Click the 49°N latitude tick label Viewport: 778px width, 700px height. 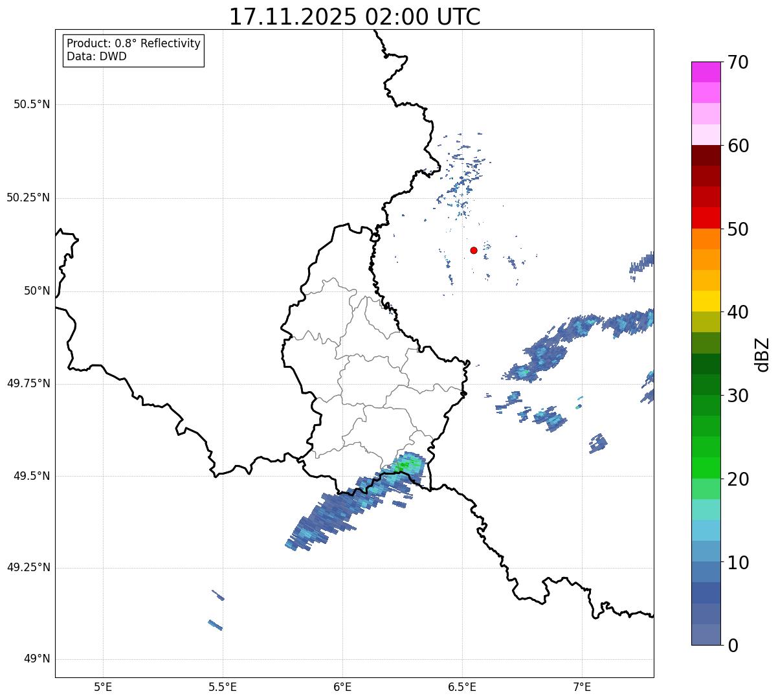point(36,659)
